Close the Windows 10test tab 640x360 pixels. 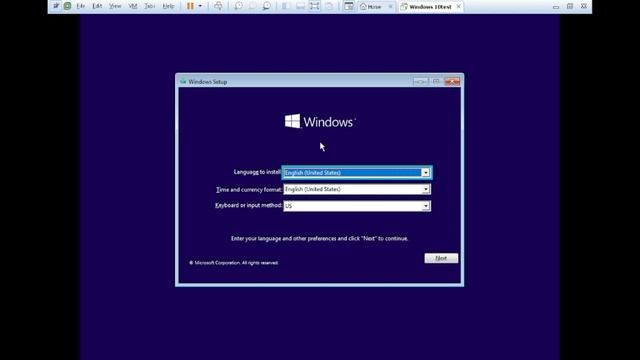tap(458, 7)
